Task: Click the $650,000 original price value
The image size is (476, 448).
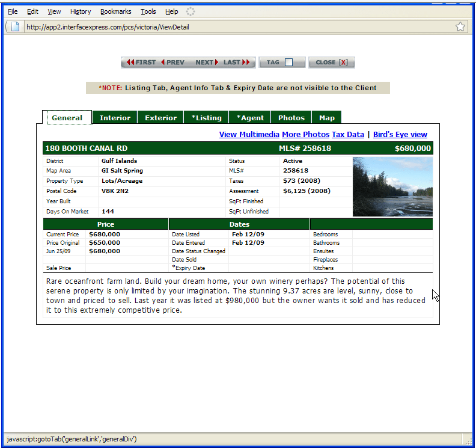Action: [x=105, y=242]
